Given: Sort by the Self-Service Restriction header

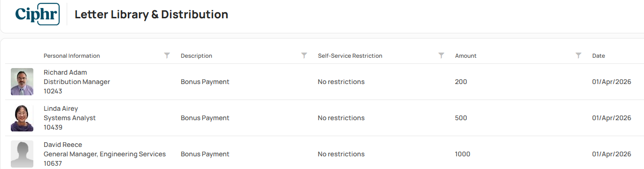Looking at the screenshot, I should pos(350,55).
